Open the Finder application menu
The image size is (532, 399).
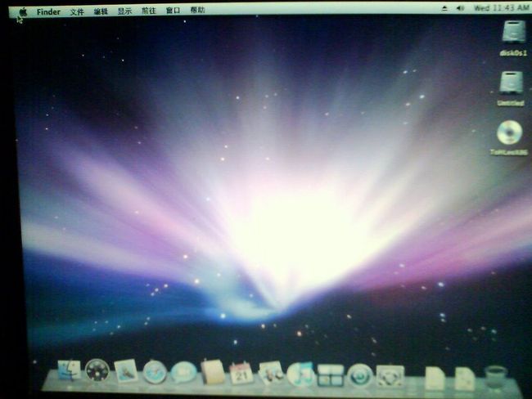click(x=48, y=12)
